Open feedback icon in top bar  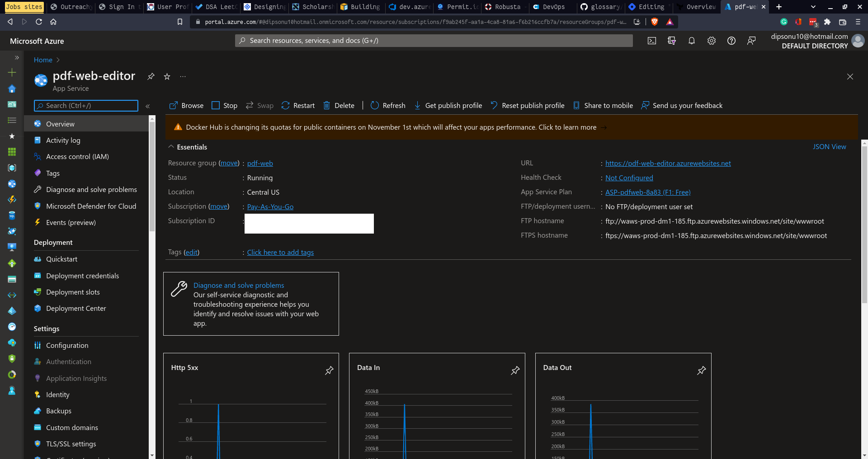coord(751,41)
